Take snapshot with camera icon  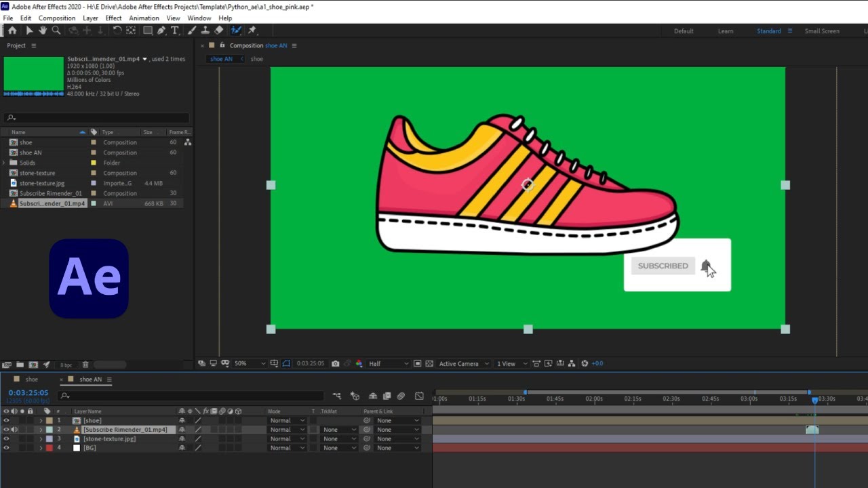tap(335, 364)
